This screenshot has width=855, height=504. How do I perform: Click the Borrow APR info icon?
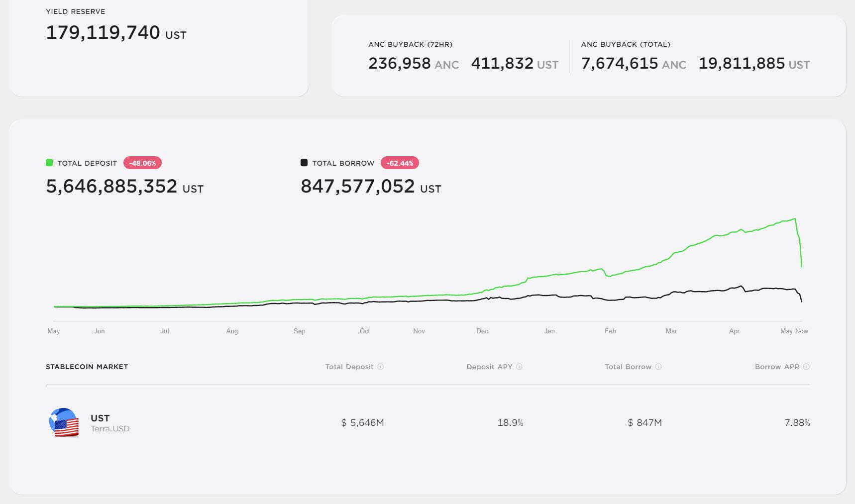tap(806, 367)
